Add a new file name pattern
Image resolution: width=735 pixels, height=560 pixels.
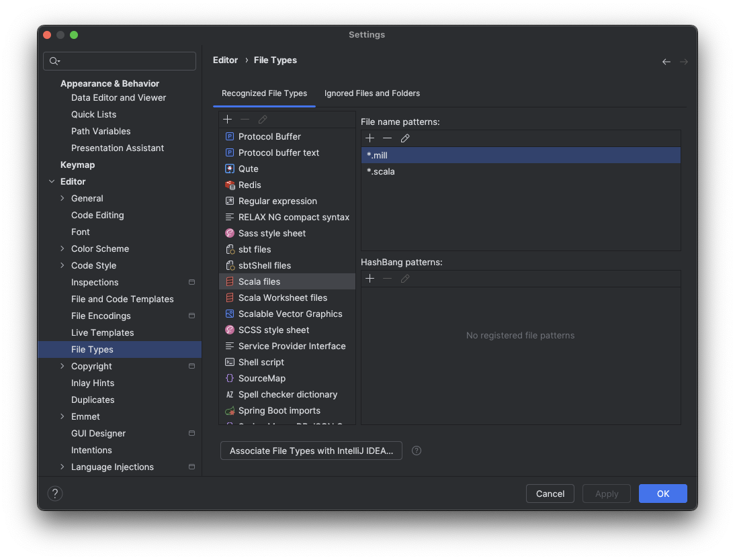370,138
